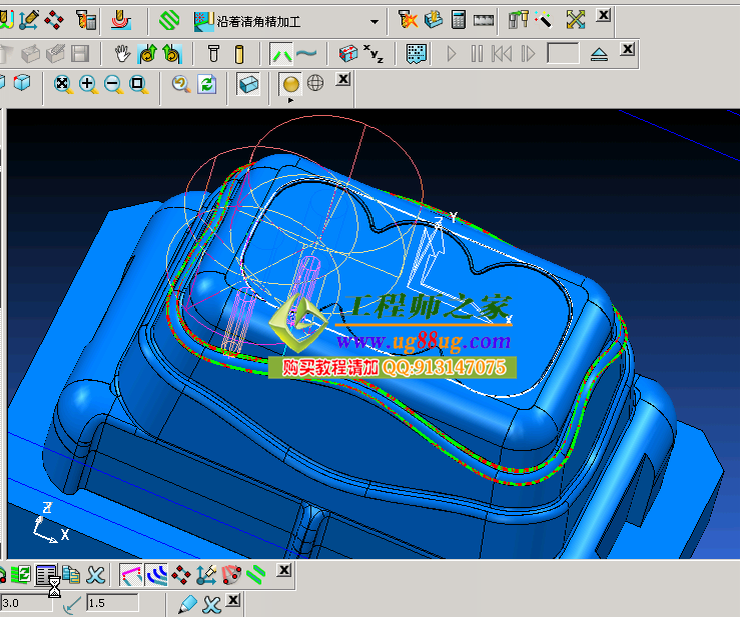
Task: Toggle wireframe globe display
Action: [x=315, y=84]
